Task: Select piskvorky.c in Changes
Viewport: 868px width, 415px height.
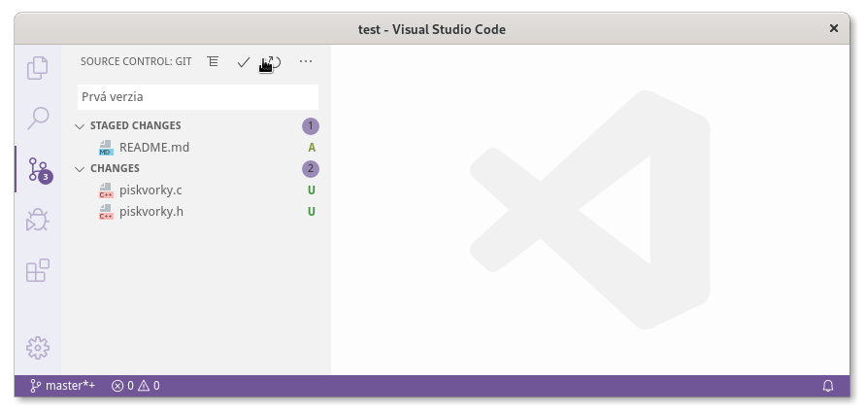Action: [150, 190]
